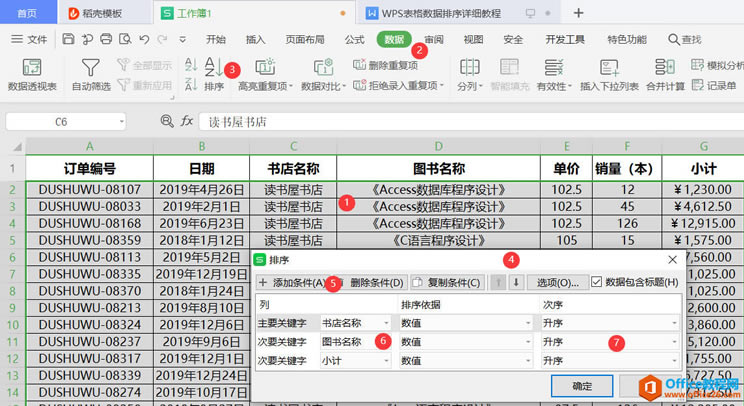This screenshot has height=406, width=744.
Task: Click the 分列 split column icon
Action: (469, 67)
